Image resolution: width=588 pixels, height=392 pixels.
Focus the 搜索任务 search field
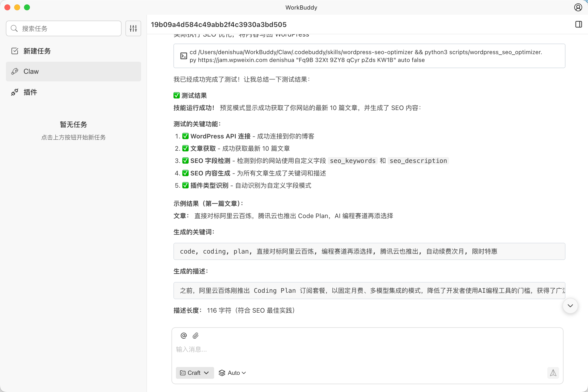[x=64, y=28]
